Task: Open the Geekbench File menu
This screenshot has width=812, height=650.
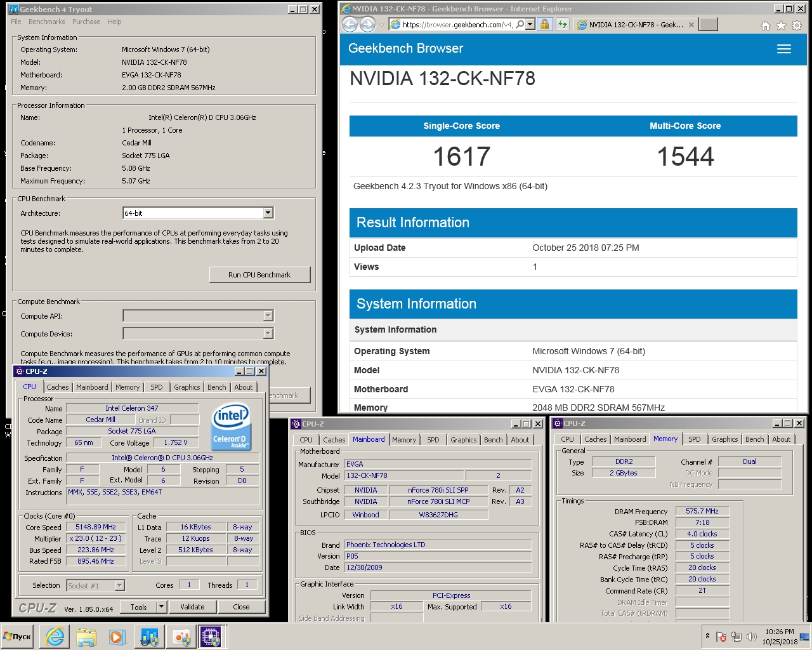Action: pos(16,22)
